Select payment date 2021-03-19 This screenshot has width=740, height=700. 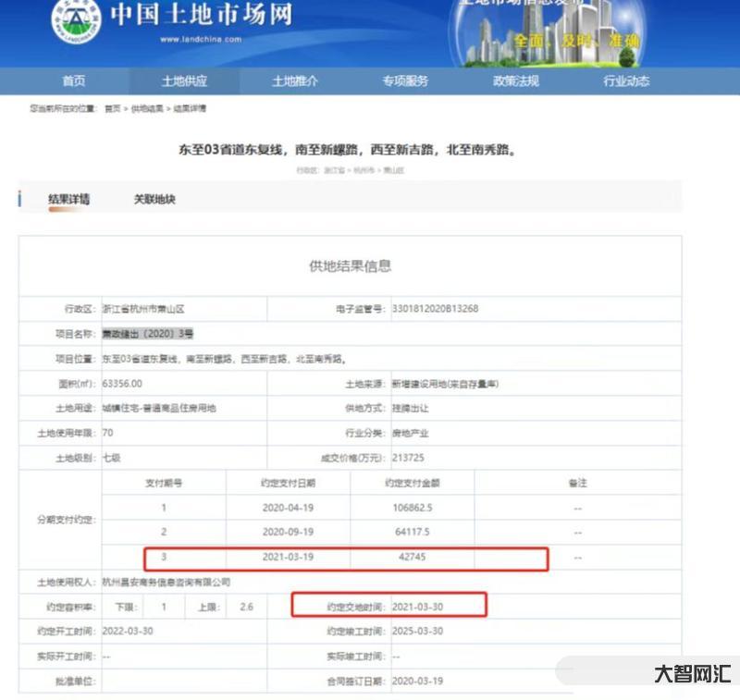[288, 557]
